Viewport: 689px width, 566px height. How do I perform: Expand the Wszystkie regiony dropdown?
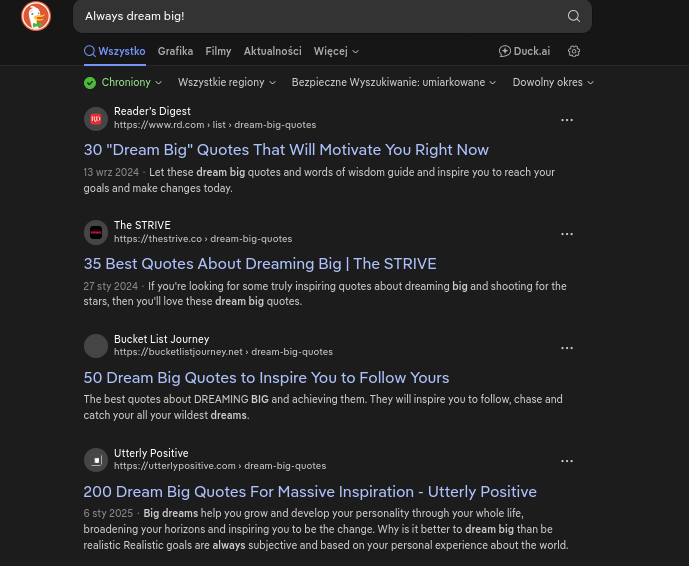click(x=229, y=83)
